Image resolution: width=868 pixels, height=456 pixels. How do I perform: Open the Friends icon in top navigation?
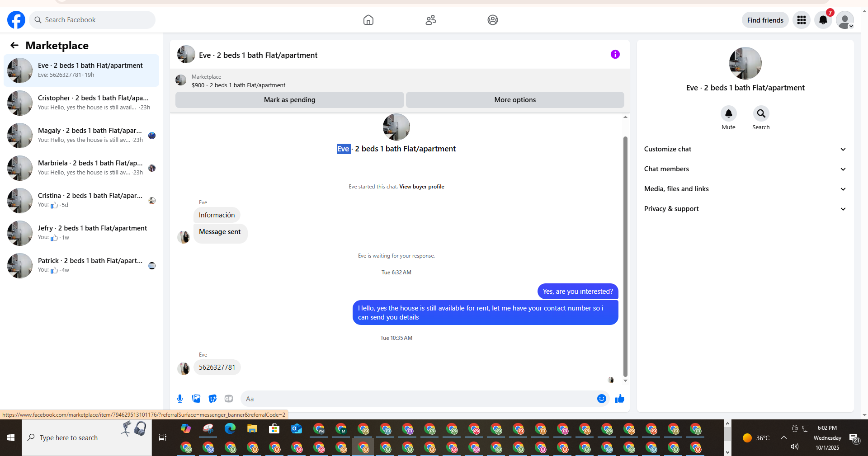point(431,20)
